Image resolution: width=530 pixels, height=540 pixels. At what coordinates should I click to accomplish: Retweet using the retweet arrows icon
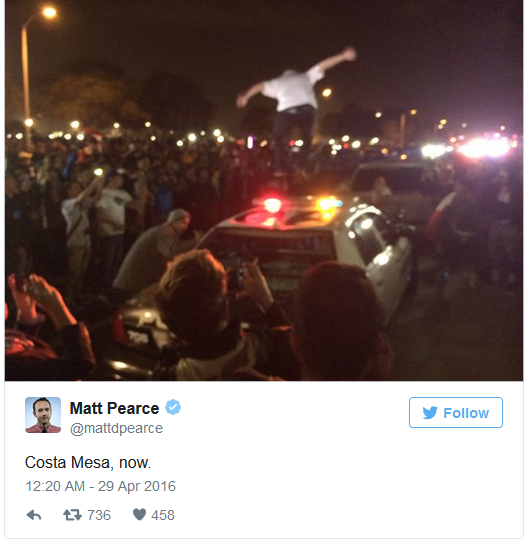tap(72, 515)
